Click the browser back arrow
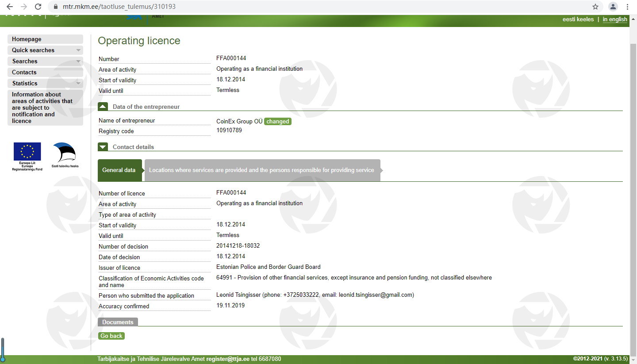Viewport: 637px width, 364px height. [x=10, y=7]
